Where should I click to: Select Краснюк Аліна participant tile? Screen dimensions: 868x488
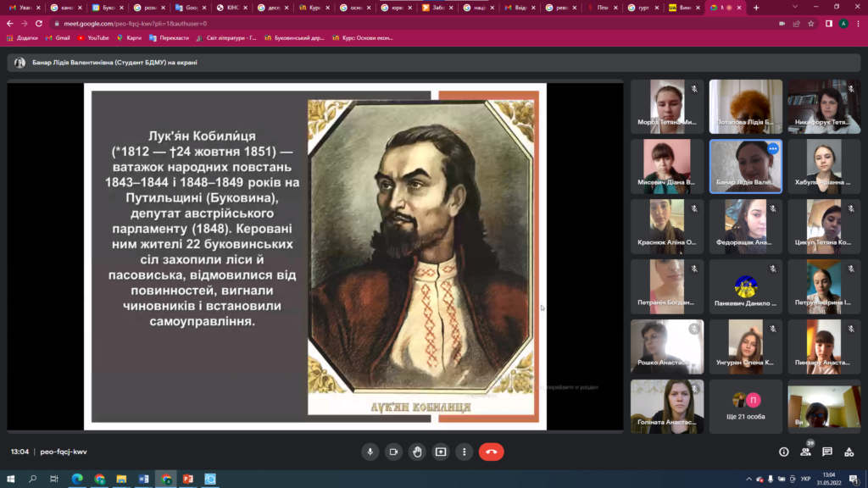coord(667,226)
